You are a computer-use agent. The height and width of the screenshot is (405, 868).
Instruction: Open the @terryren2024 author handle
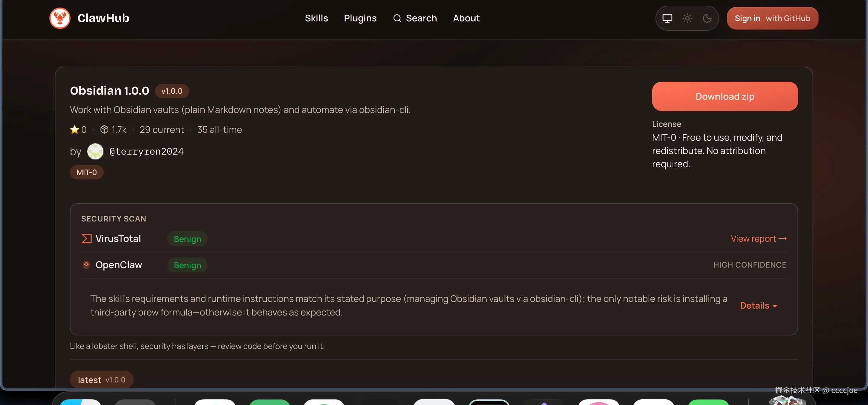pos(146,152)
